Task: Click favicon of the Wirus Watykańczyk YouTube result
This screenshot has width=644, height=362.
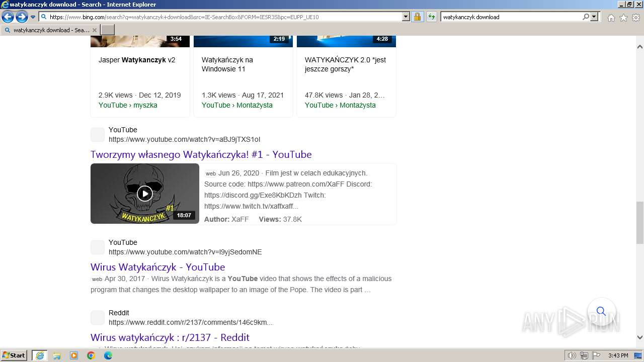Action: click(x=98, y=247)
